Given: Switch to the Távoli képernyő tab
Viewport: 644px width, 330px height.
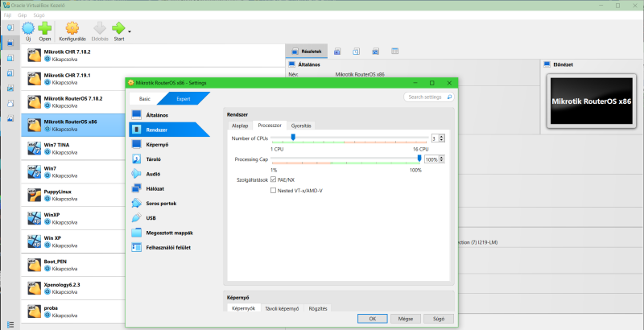Looking at the screenshot, I should click(283, 308).
